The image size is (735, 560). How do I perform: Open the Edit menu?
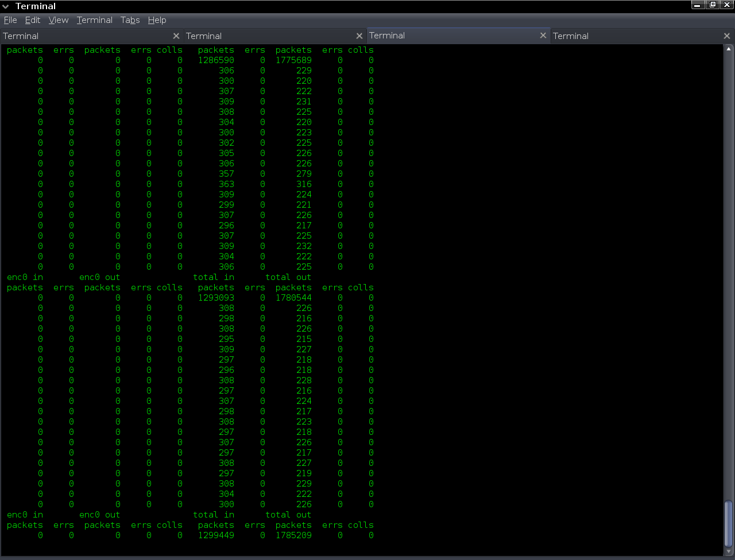coord(33,20)
